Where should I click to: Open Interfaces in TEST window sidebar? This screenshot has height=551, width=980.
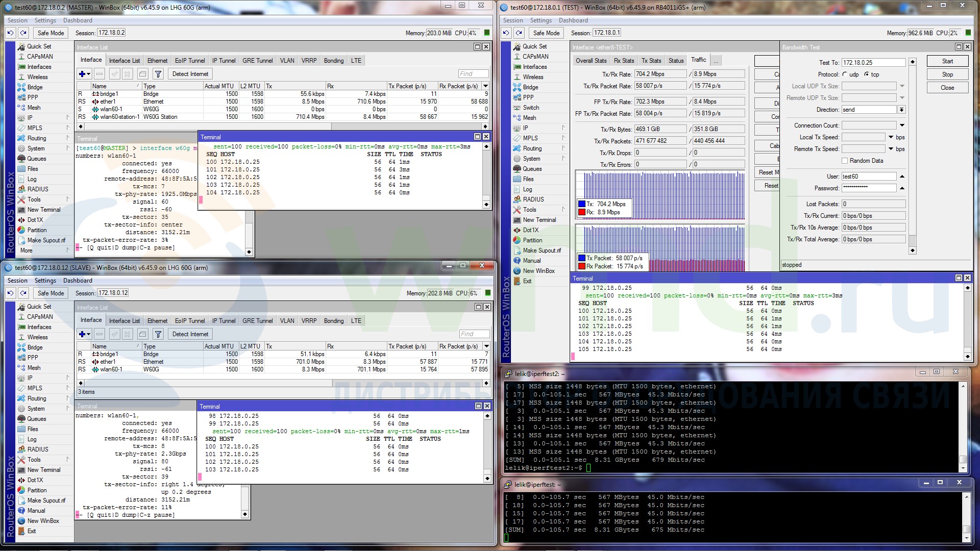(534, 67)
